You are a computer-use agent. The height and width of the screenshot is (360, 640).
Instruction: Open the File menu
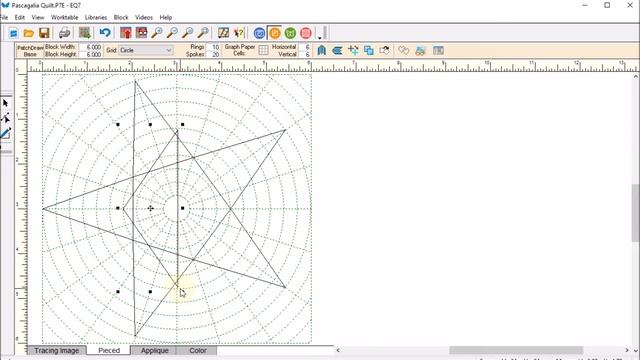point(4,18)
